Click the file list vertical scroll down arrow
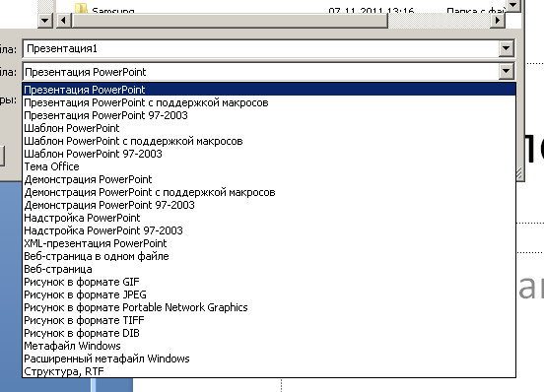 click(x=512, y=6)
